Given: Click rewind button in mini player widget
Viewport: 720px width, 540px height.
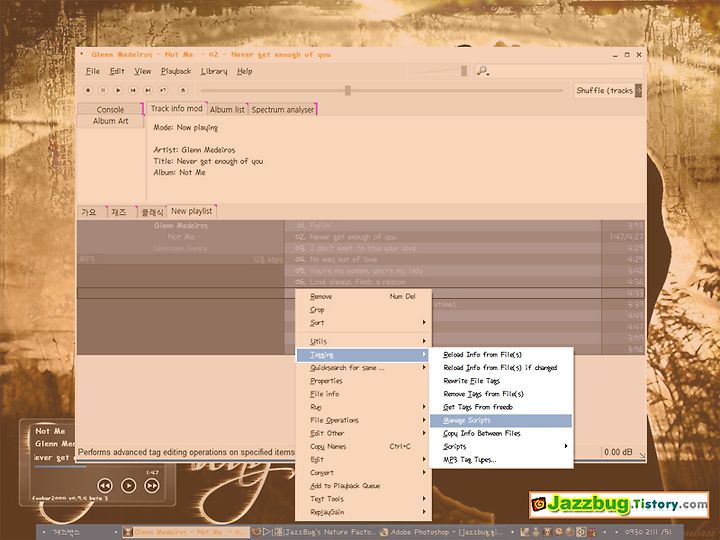Looking at the screenshot, I should 105,485.
